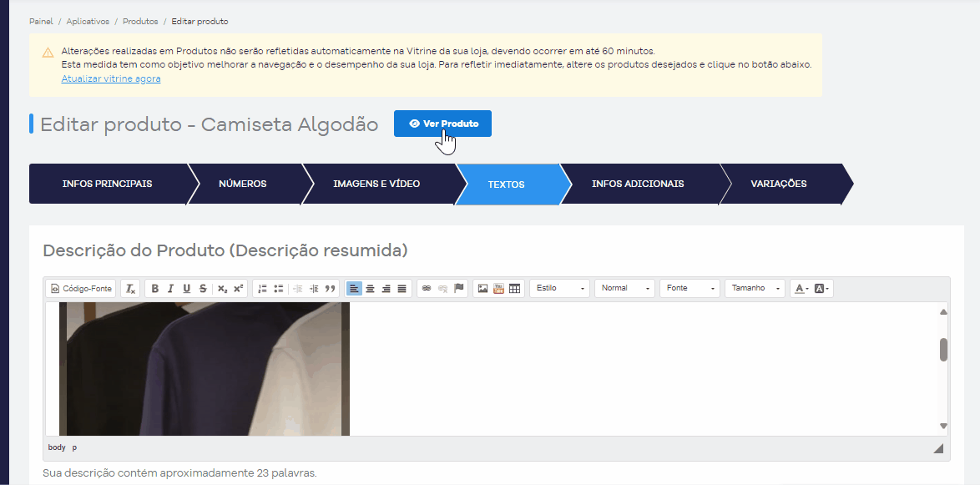Open the Aplicativos breadcrumb link
The width and height of the screenshot is (980, 485).
pos(88,21)
